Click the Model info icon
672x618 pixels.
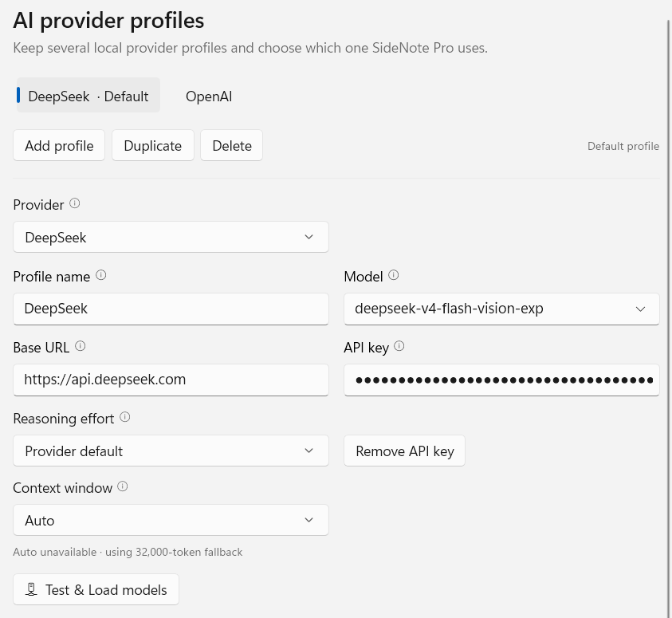(394, 275)
